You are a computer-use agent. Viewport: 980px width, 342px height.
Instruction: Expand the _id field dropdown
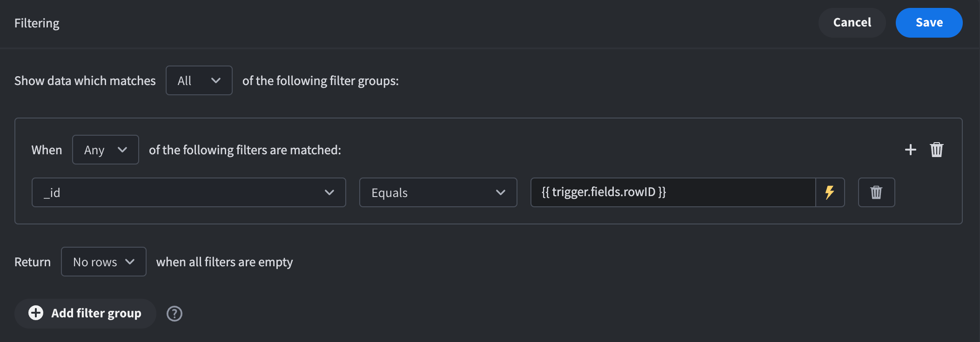(x=188, y=192)
